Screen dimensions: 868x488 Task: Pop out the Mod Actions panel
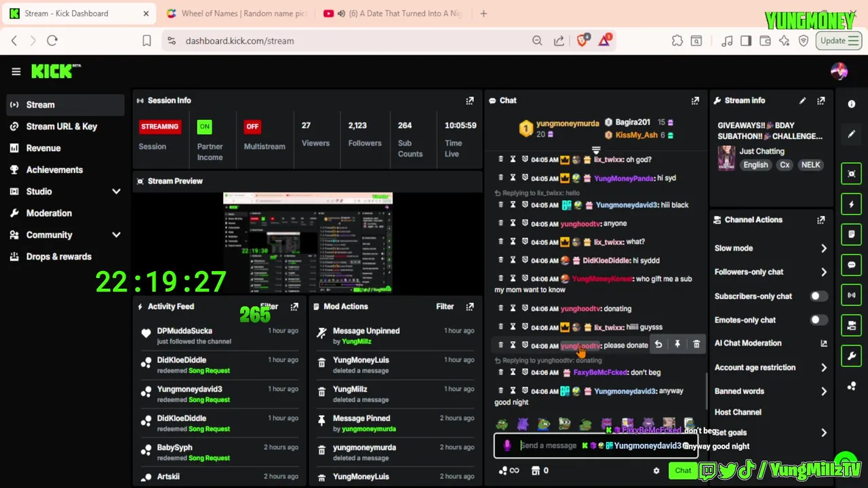(x=470, y=306)
